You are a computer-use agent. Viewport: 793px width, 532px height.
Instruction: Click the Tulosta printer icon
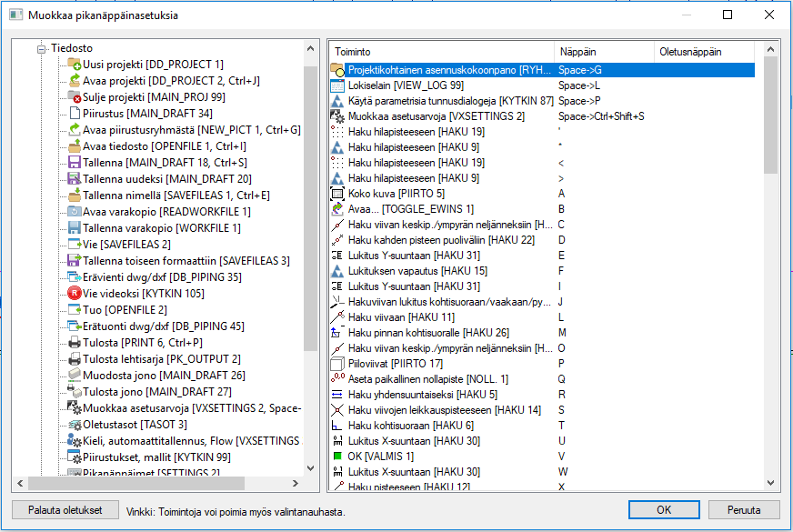[x=75, y=343]
